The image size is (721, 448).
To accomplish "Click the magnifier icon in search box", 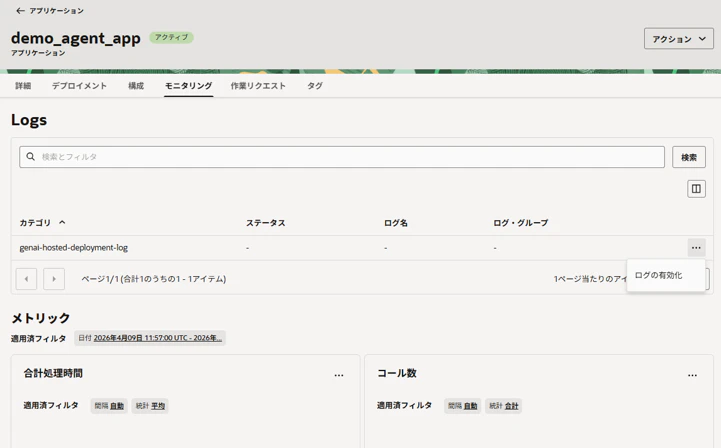I will click(x=30, y=157).
